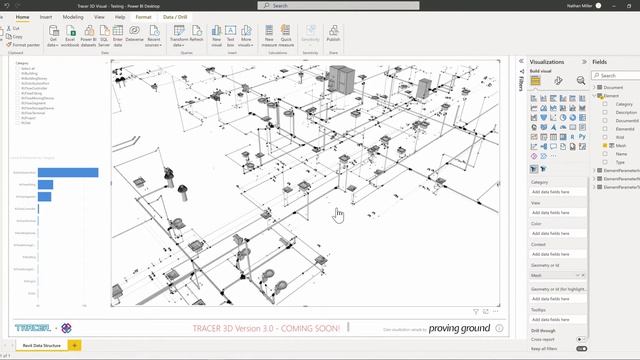
Task: Check the Description field checkbox
Action: (x=605, y=112)
